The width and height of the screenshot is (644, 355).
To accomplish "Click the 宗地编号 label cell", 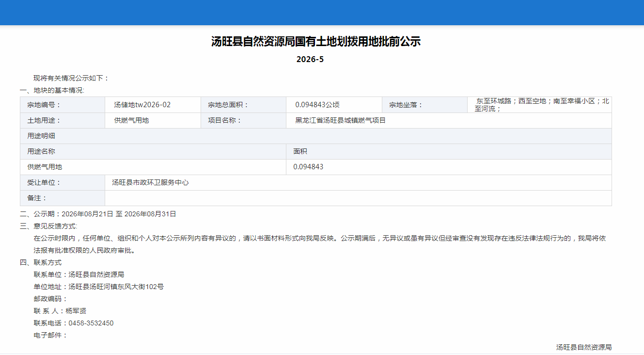I will (x=63, y=105).
